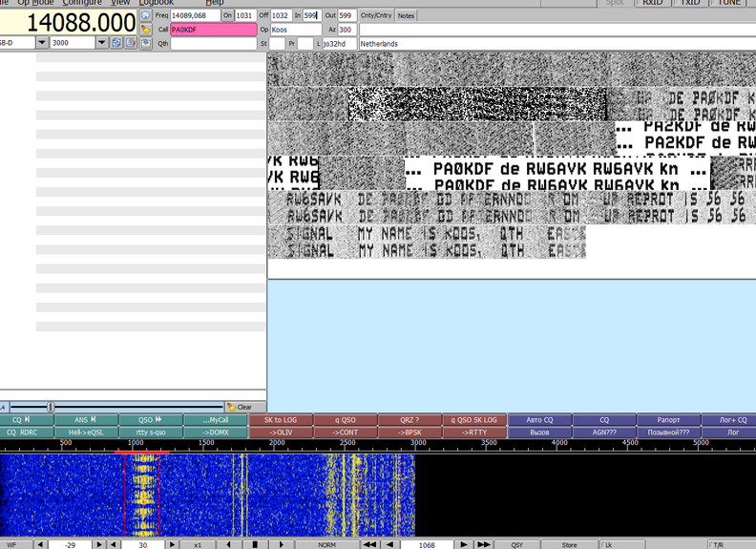Screen dimensions: 756x549
Task: Click the globe QRZ lookup icon
Action: (145, 15)
